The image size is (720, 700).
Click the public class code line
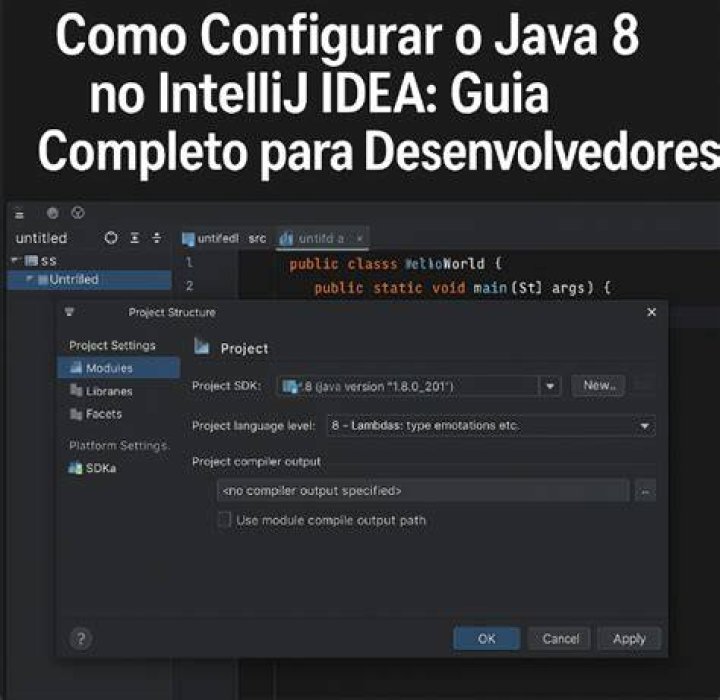click(x=396, y=264)
